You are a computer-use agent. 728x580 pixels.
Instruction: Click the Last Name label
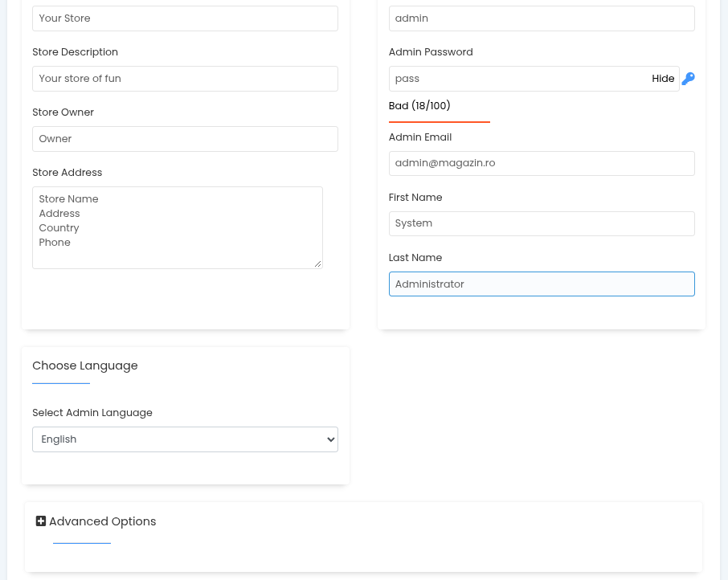pyautogui.click(x=415, y=258)
